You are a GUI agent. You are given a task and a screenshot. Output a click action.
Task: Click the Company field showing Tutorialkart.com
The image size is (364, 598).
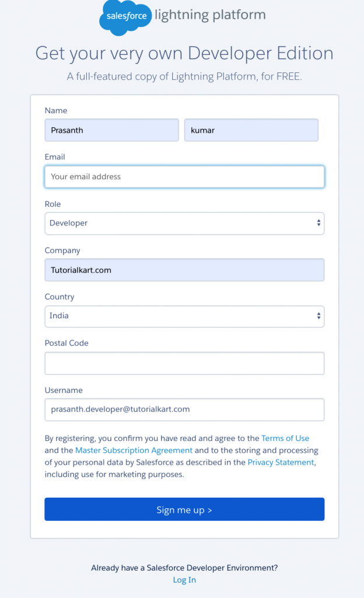(184, 270)
